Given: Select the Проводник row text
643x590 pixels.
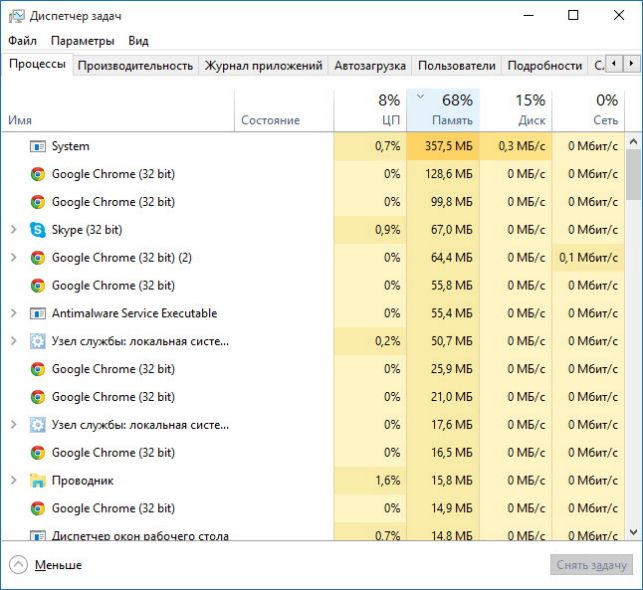Looking at the screenshot, I should coord(82,481).
